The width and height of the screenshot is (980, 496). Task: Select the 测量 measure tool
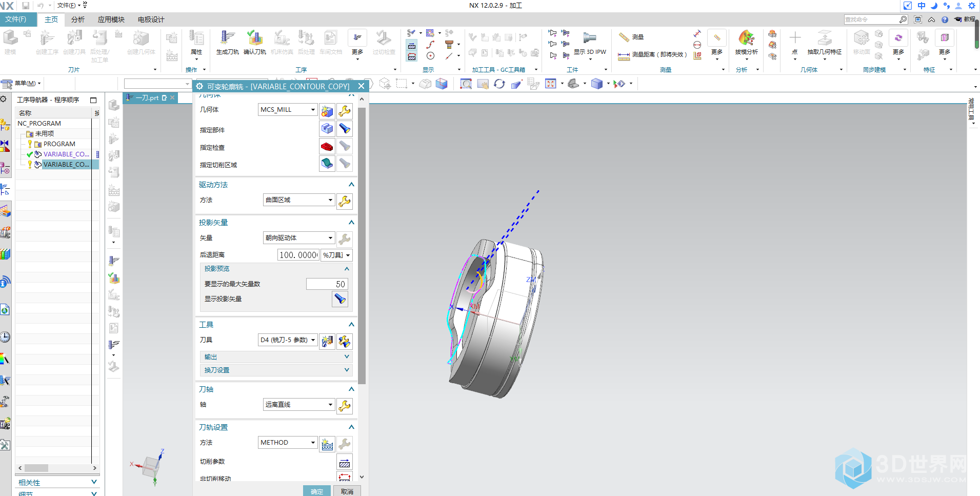click(631, 37)
